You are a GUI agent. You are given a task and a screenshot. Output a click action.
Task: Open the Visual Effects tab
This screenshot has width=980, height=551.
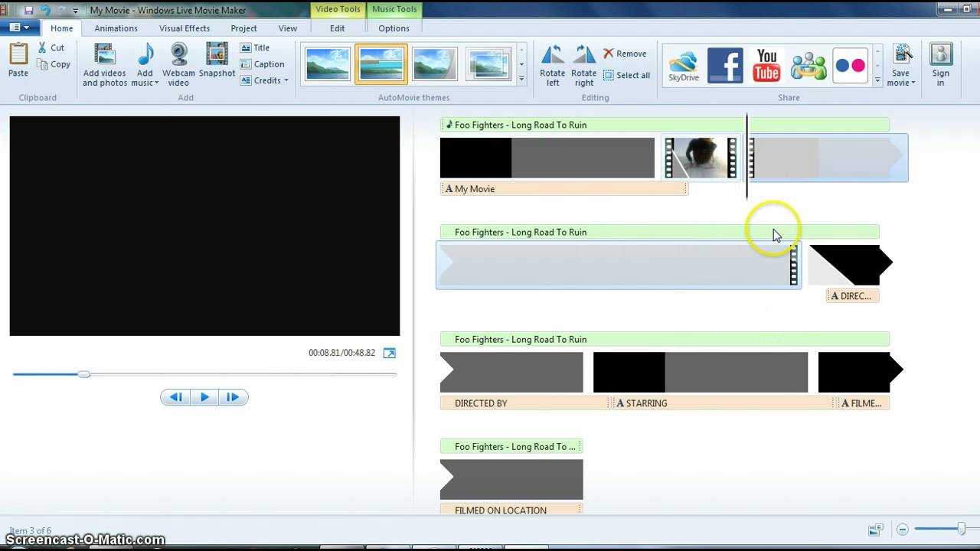tap(185, 28)
